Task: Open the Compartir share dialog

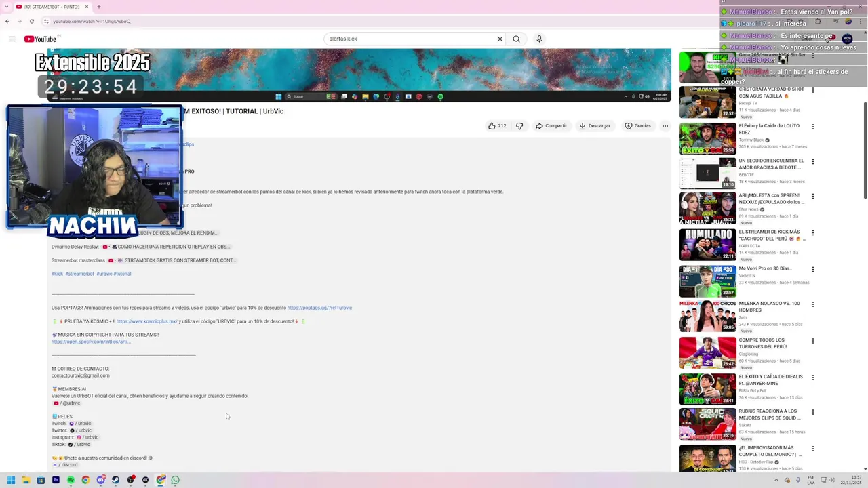Action: click(551, 125)
